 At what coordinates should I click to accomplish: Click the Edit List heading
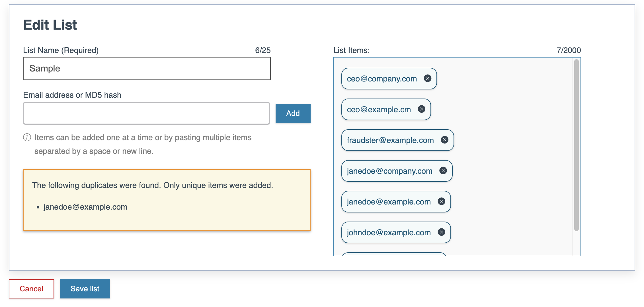pyautogui.click(x=50, y=25)
